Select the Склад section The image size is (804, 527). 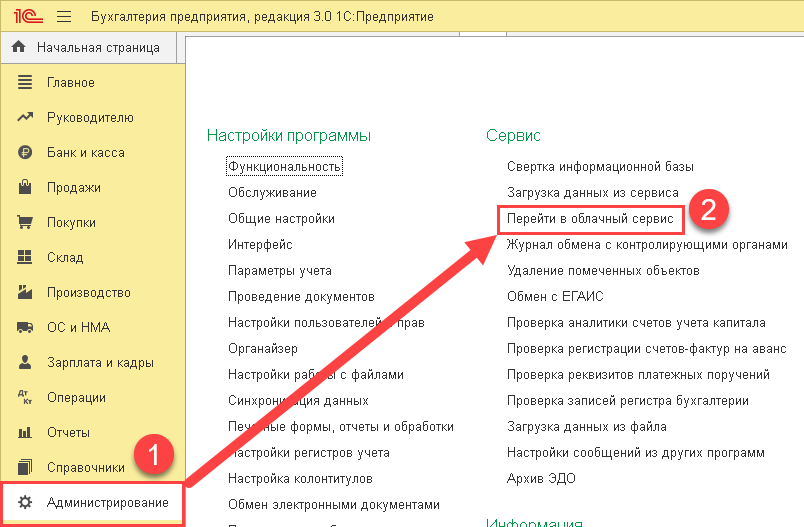[x=65, y=257]
